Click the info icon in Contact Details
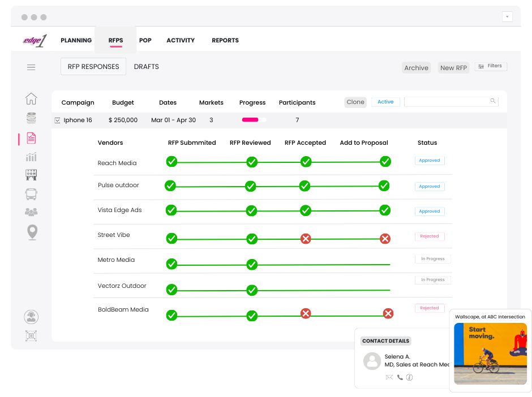 [x=410, y=377]
